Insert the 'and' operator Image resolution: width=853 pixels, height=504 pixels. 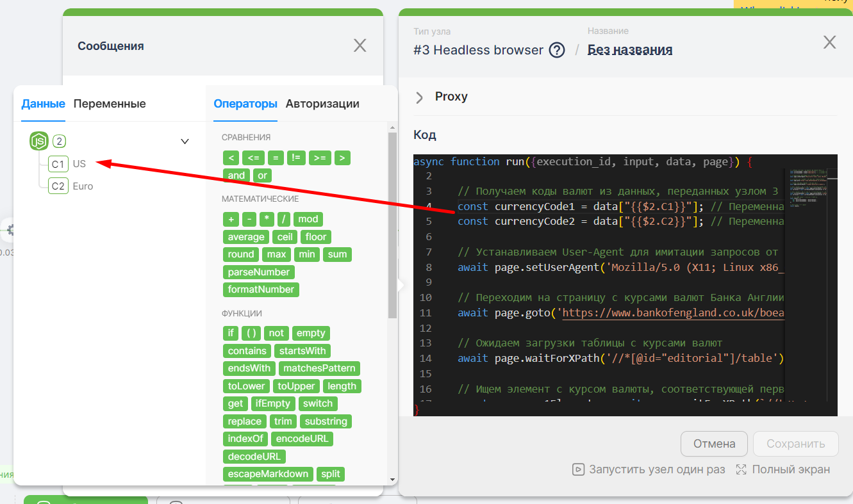[x=236, y=175]
